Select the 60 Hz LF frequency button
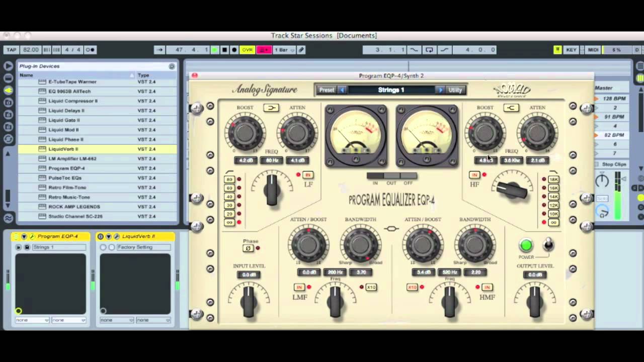Screen dimensions: 644x362 tap(229, 188)
